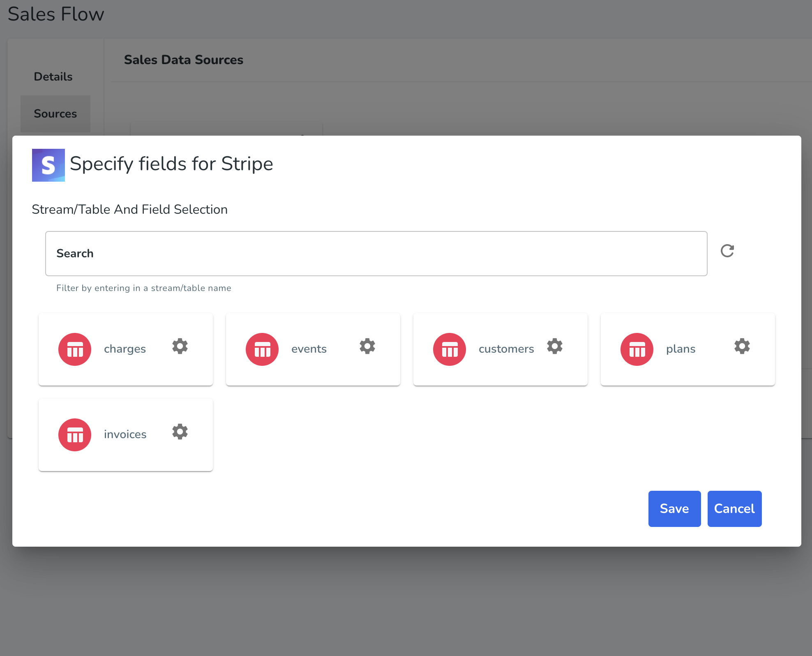Save the Stripe field selection

click(674, 509)
